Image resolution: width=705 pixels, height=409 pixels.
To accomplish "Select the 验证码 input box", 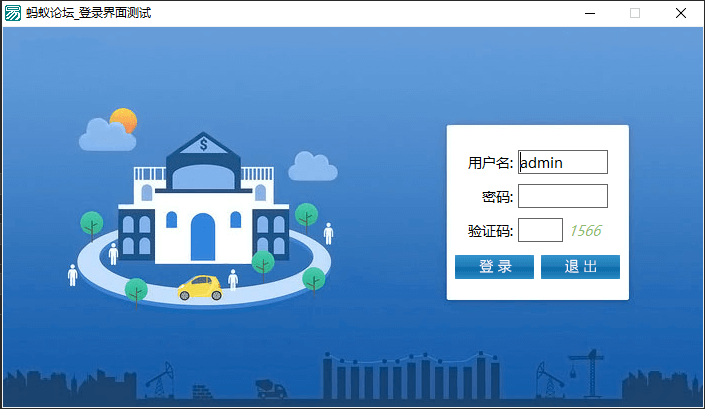I will [540, 230].
